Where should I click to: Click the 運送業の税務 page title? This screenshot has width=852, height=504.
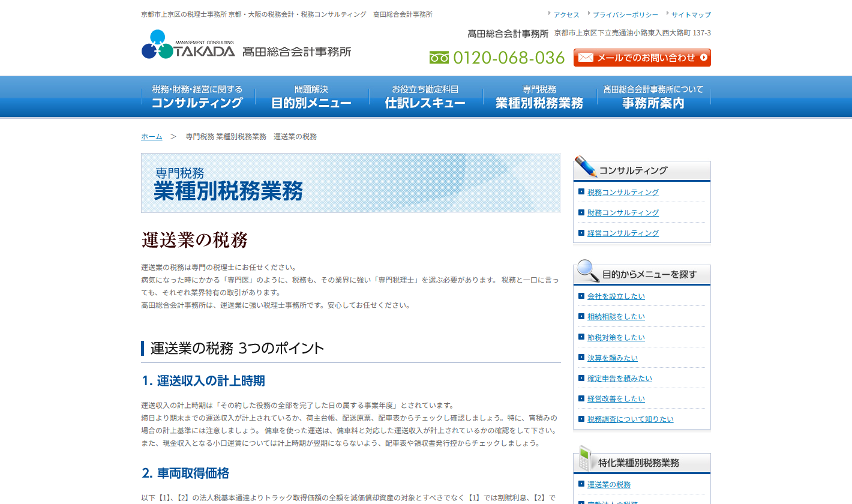tap(195, 240)
